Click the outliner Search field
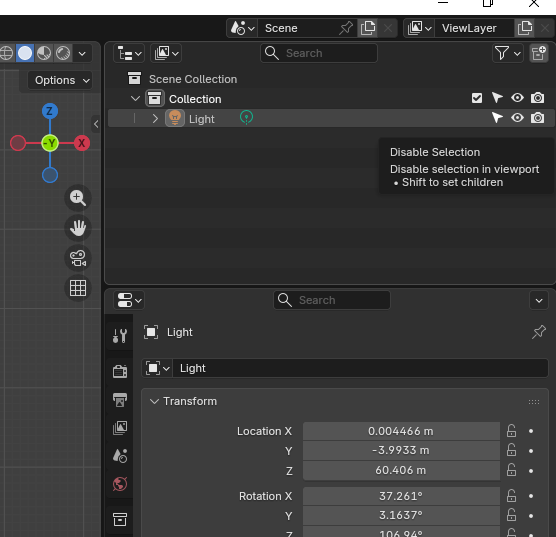 coord(319,53)
